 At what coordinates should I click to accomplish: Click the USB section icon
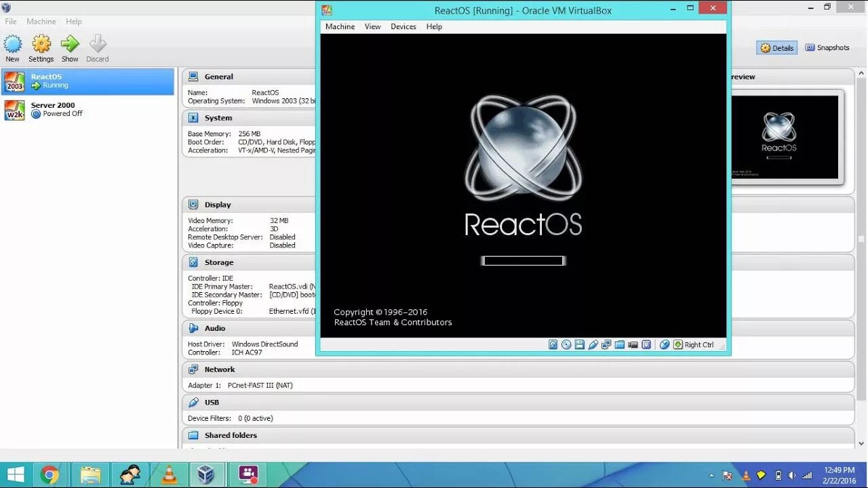click(x=193, y=403)
